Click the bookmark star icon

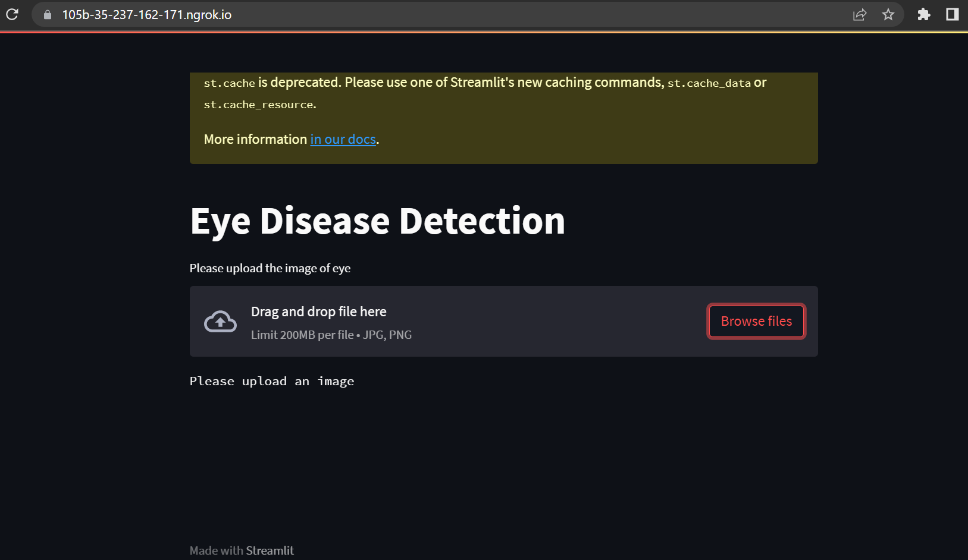click(x=888, y=14)
